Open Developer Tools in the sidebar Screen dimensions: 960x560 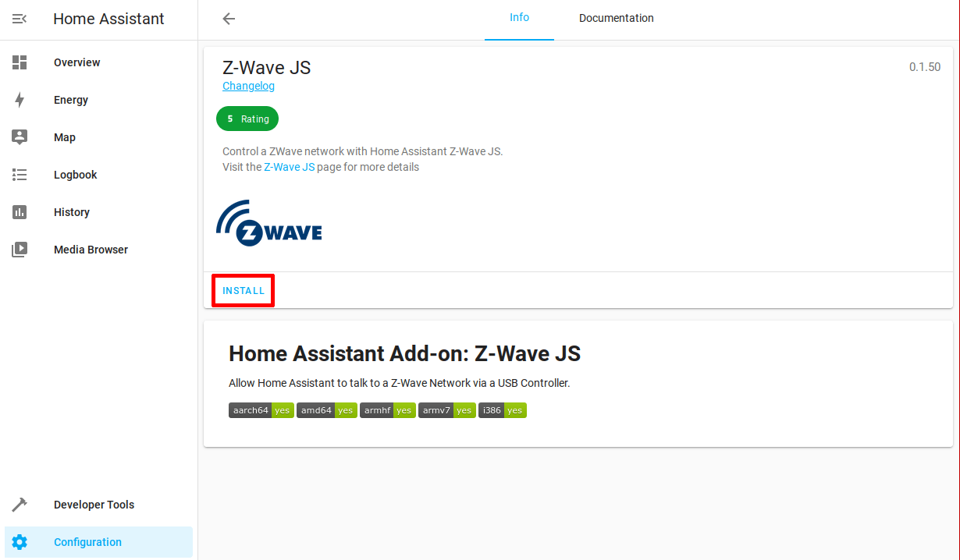pos(98,505)
